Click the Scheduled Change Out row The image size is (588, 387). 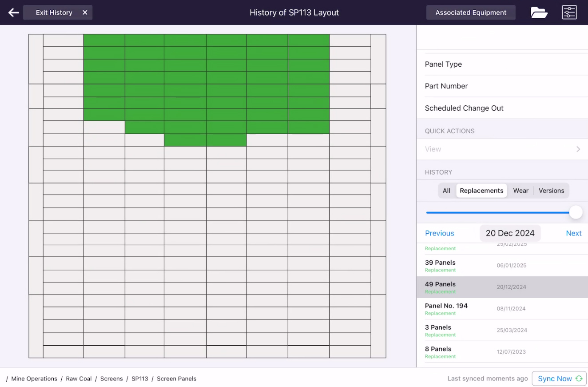(x=502, y=108)
